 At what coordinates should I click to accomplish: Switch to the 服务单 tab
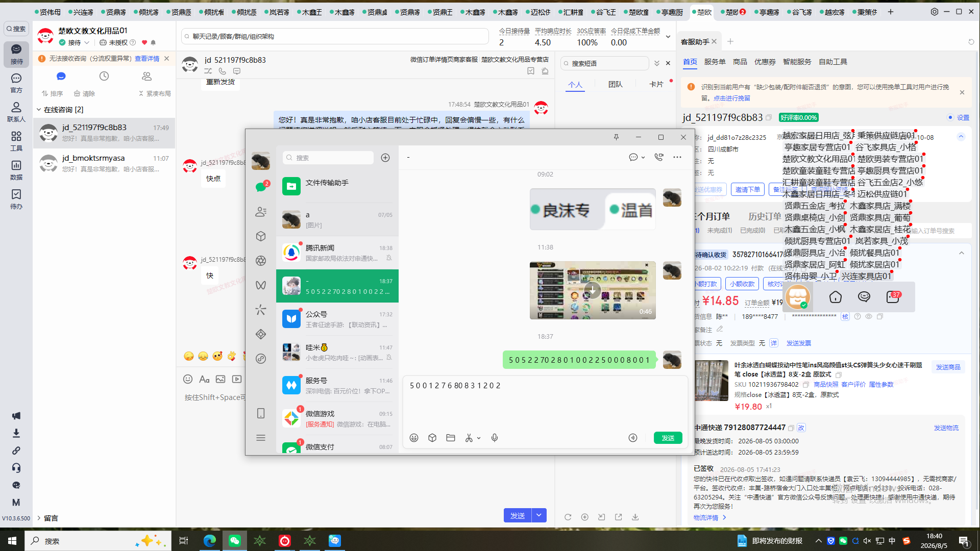pos(715,62)
